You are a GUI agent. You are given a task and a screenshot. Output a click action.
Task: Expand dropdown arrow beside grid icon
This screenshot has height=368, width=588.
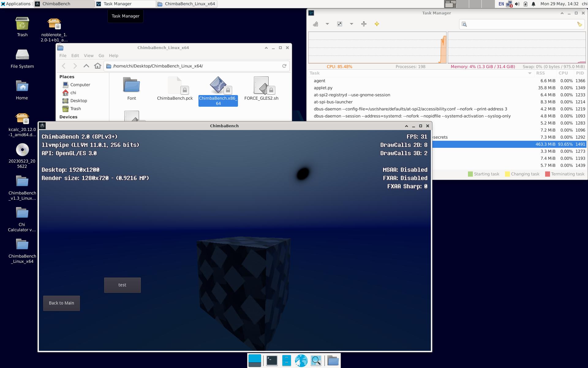point(352,24)
